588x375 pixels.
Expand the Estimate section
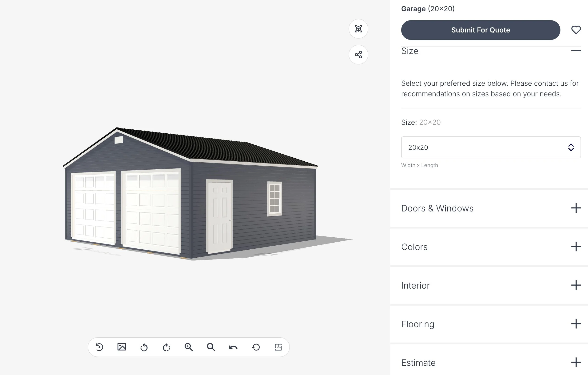tap(576, 363)
